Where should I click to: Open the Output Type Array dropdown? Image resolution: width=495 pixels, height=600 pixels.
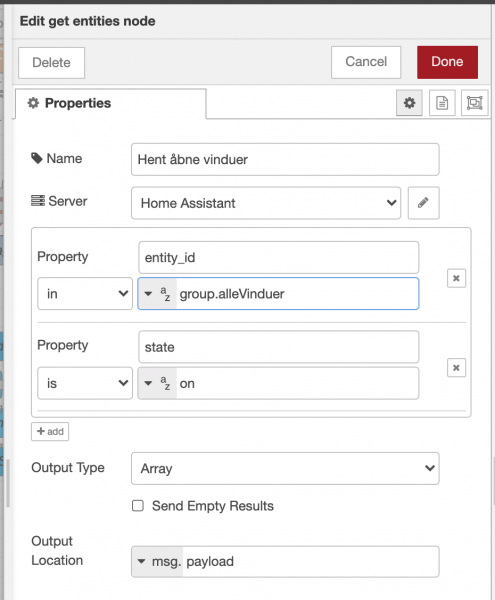pos(285,468)
